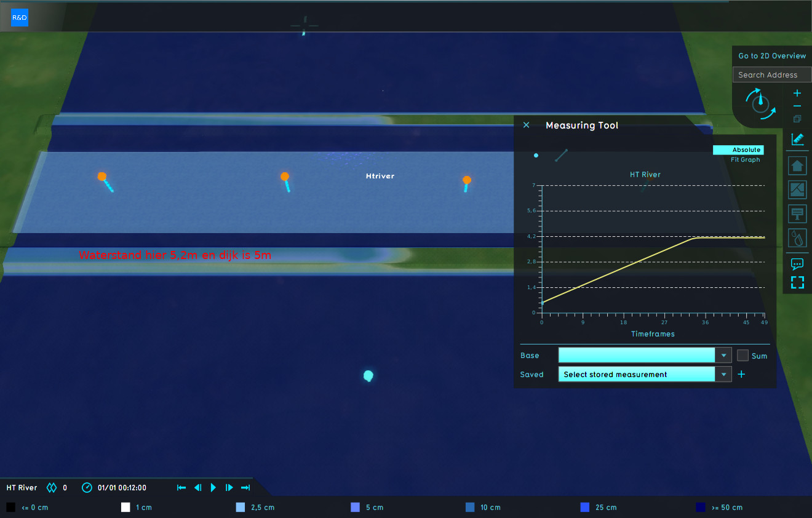Choose the point measurement mode dot
Image resolution: width=812 pixels, height=518 pixels.
[536, 156]
